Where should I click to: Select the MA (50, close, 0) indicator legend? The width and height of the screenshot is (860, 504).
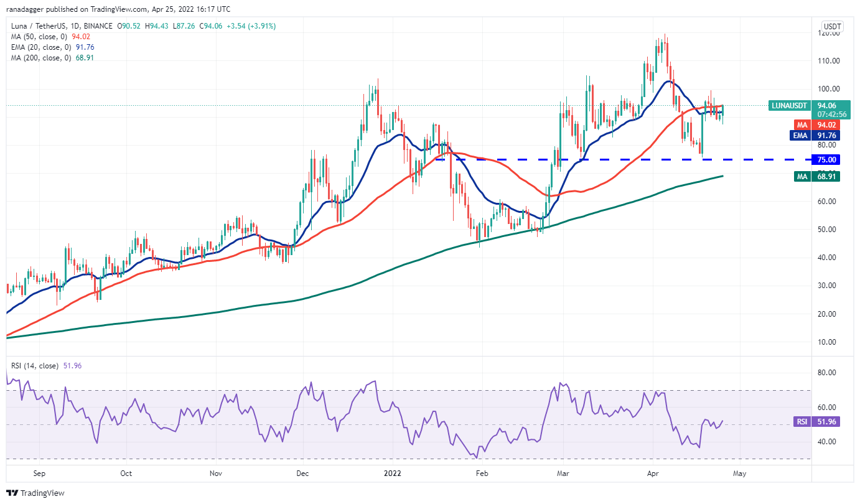(x=51, y=37)
